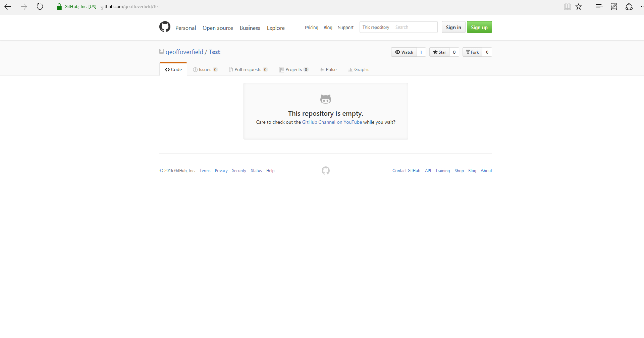The image size is (644, 338).
Task: Open the Pulse tab
Action: coord(328,69)
